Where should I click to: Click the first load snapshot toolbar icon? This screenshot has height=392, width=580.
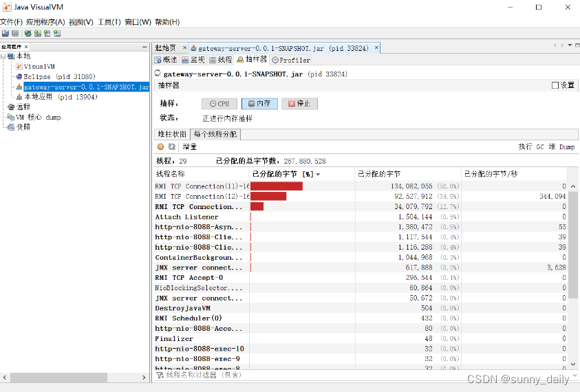tap(6, 33)
